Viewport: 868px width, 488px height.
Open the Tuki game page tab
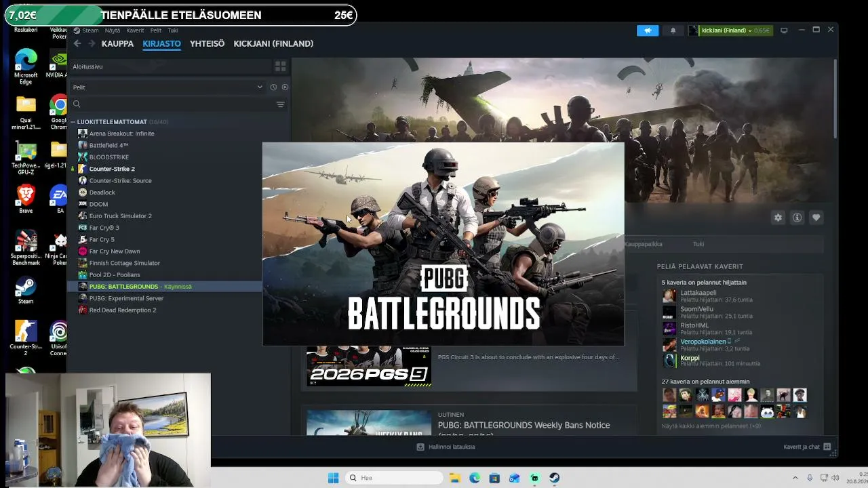(x=698, y=244)
